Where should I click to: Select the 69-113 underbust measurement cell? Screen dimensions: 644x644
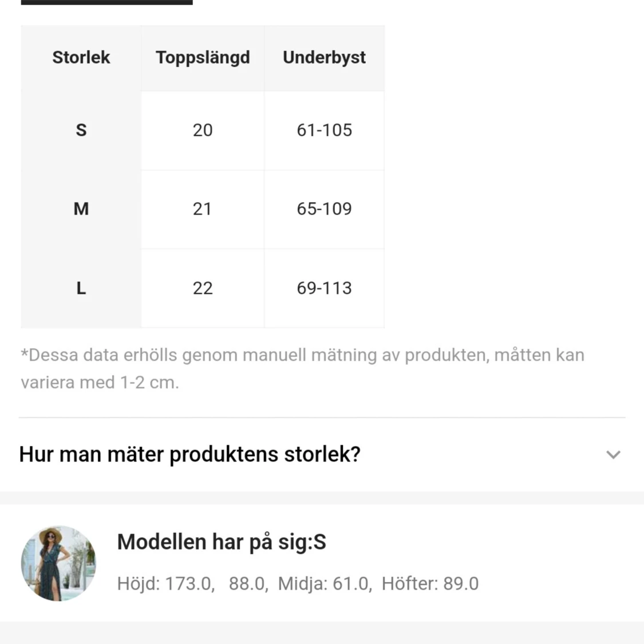coord(324,289)
